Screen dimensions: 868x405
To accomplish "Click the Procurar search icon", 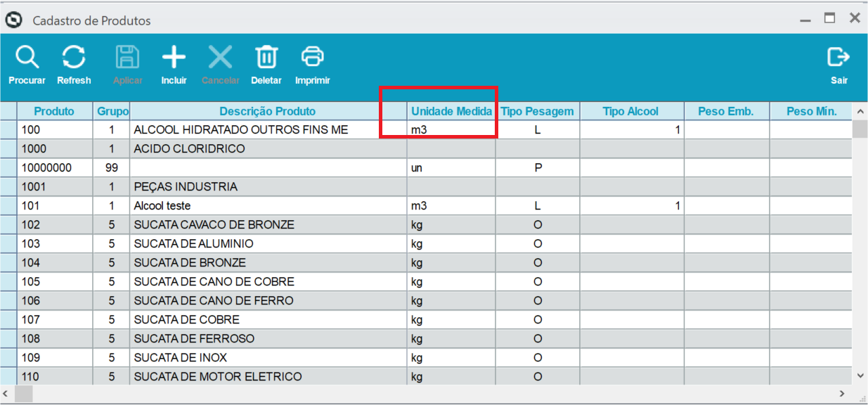I will [x=27, y=57].
